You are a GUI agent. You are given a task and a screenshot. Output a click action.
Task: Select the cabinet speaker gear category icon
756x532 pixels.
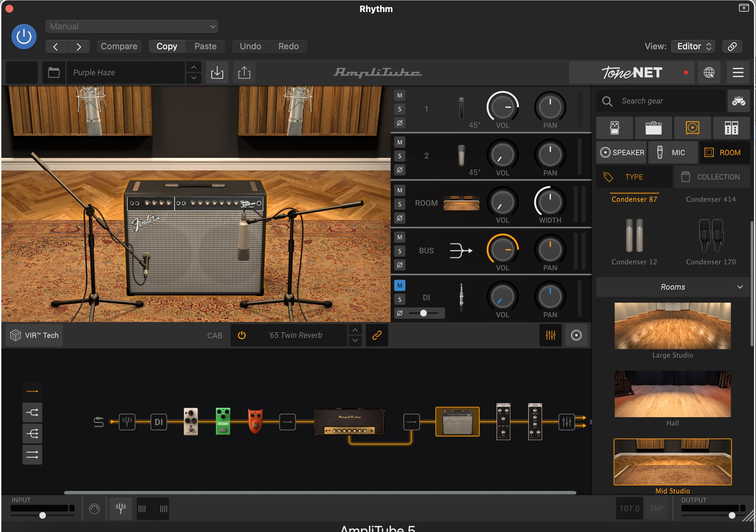692,128
